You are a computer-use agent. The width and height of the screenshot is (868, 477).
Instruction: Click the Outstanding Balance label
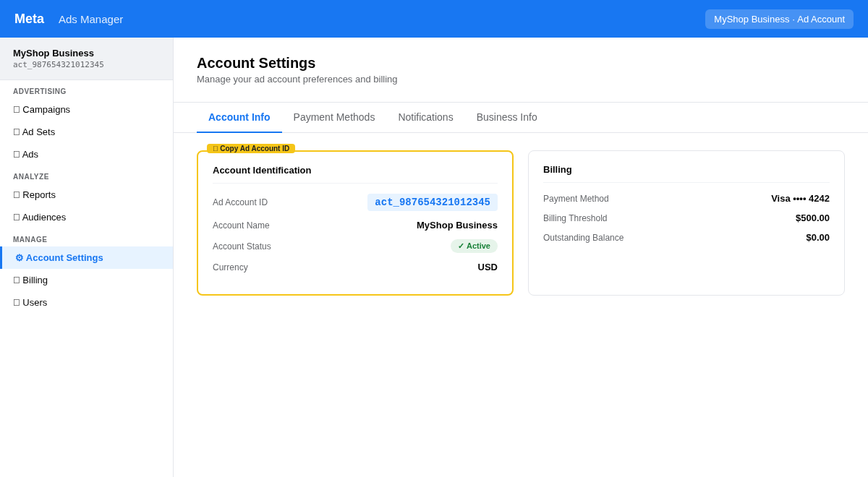[583, 238]
